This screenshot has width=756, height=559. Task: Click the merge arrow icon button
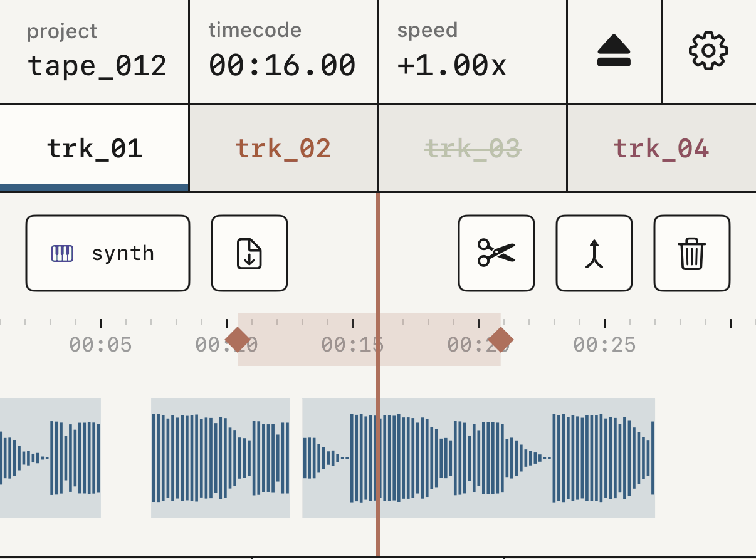click(594, 253)
